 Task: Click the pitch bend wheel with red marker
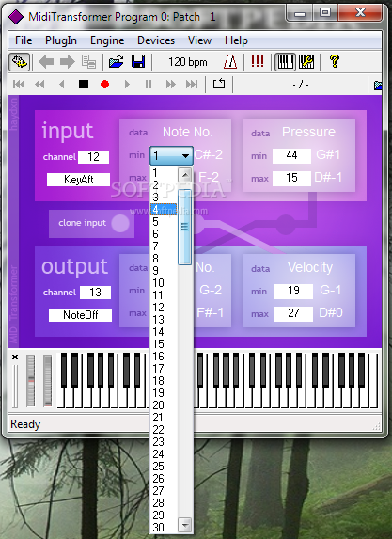pos(31,381)
